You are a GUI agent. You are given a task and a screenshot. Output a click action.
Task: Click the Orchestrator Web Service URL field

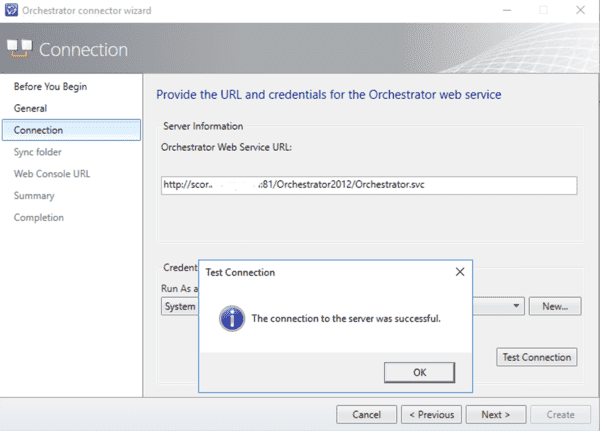tap(369, 185)
